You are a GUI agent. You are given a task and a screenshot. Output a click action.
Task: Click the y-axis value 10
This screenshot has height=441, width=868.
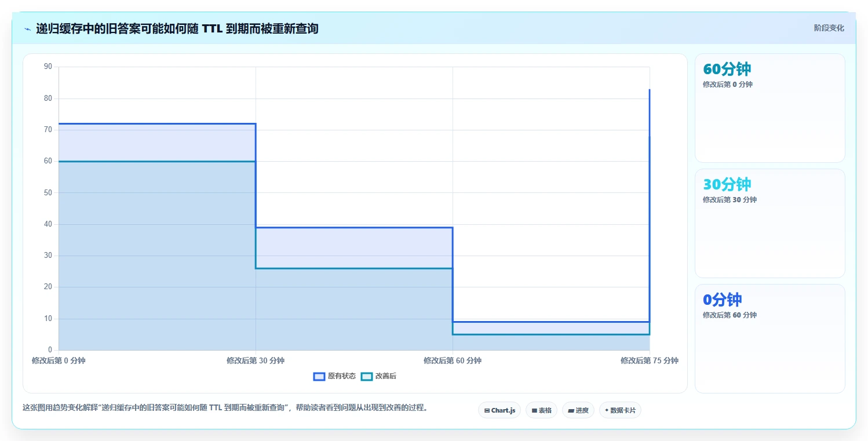coord(48,319)
